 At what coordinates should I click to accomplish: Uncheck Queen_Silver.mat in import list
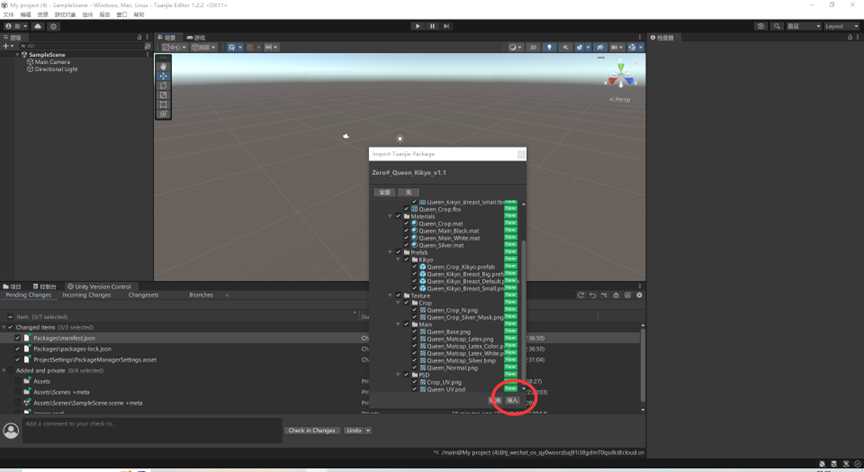click(x=407, y=245)
